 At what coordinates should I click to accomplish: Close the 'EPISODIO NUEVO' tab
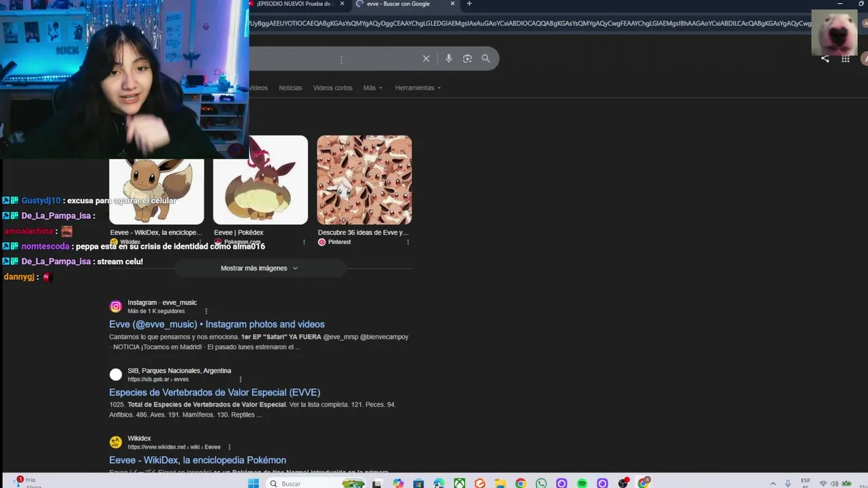pyautogui.click(x=342, y=4)
